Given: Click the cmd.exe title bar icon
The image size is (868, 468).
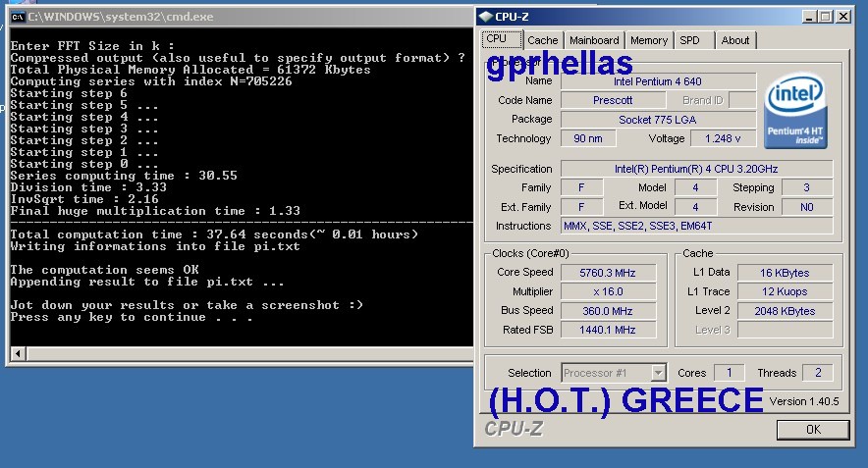Looking at the screenshot, I should pos(18,17).
